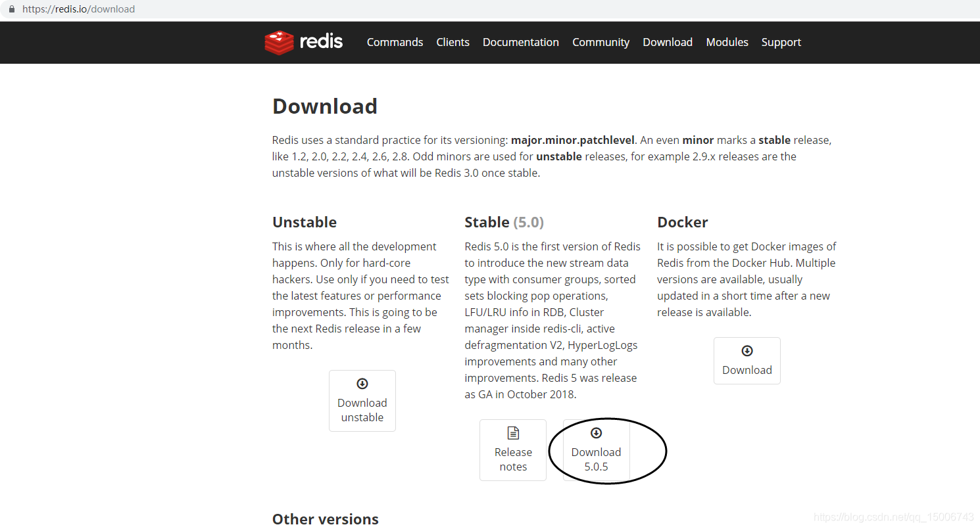Select Download in the top navigation
This screenshot has height=529, width=980.
(668, 42)
